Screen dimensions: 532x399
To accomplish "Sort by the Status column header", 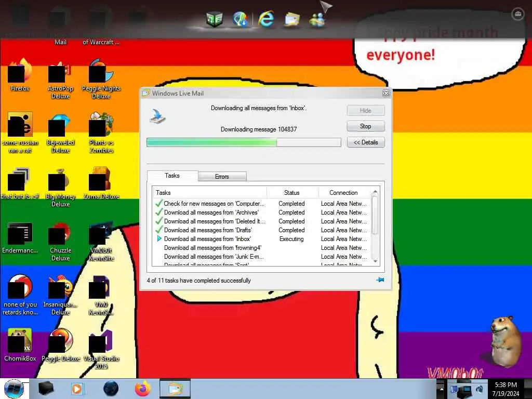I will click(292, 192).
